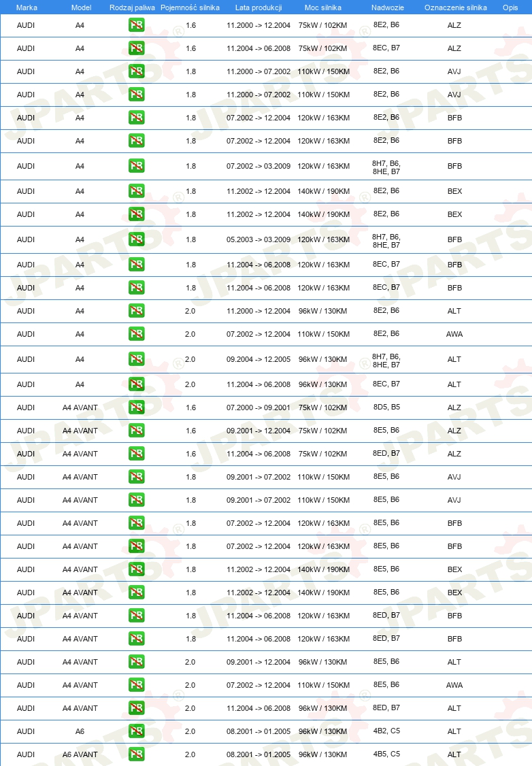The width and height of the screenshot is (532, 766).
Task: Click the fuel icon in the A6 4B2, C5 row
Action: click(136, 731)
